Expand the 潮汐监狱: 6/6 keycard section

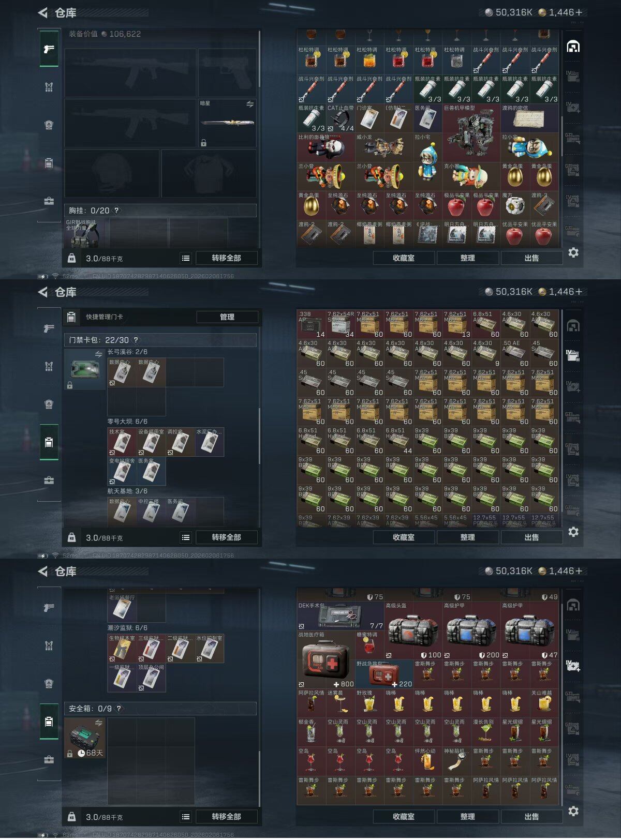coord(127,628)
